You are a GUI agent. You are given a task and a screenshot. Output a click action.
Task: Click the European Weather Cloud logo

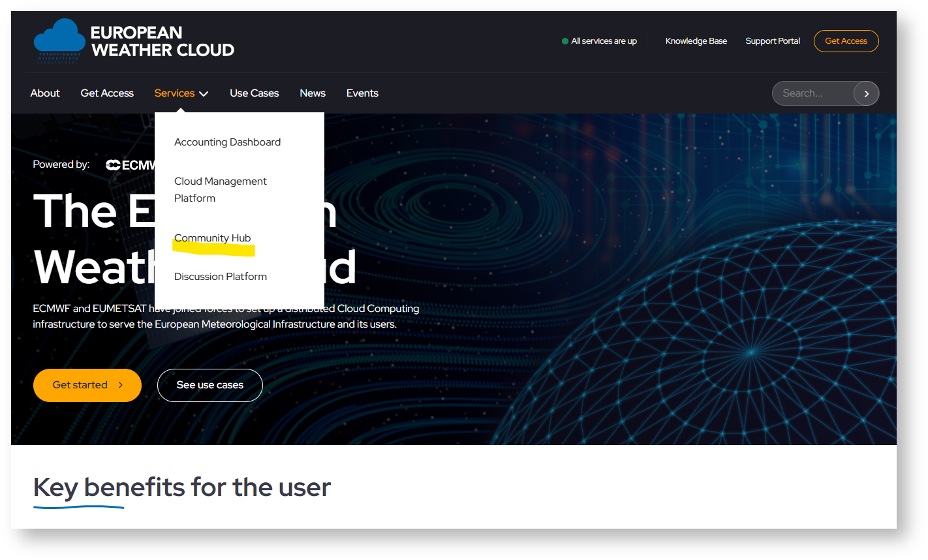[x=134, y=41]
